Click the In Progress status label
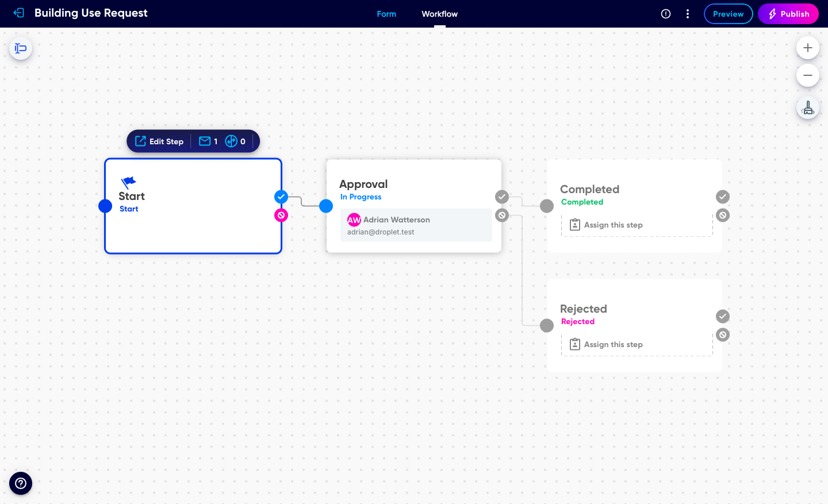 click(x=361, y=197)
